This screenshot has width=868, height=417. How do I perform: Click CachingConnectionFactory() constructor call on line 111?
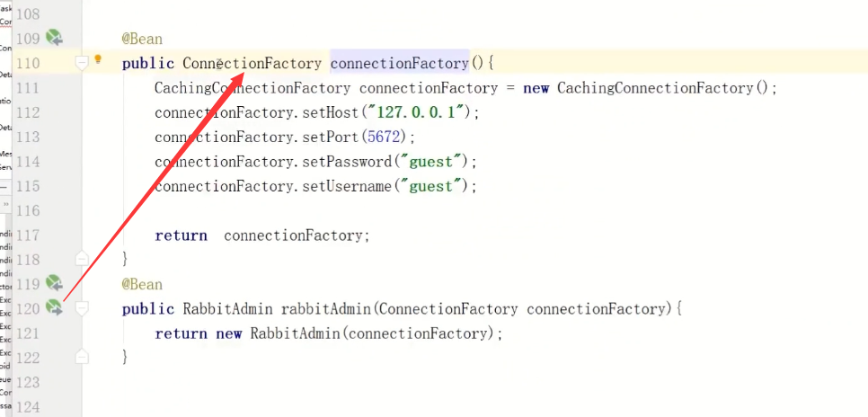(663, 88)
